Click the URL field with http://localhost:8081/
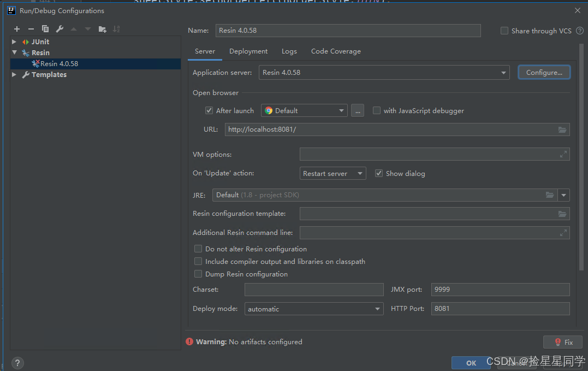 397,129
